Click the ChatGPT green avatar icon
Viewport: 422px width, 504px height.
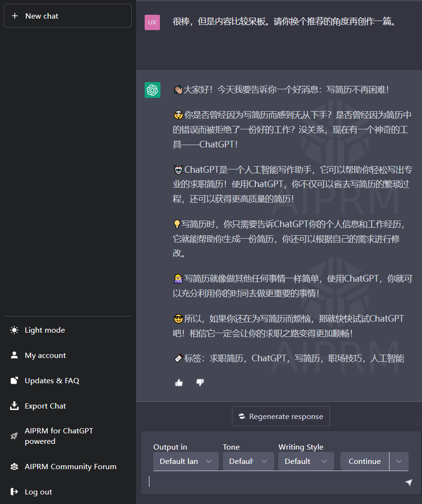click(152, 90)
